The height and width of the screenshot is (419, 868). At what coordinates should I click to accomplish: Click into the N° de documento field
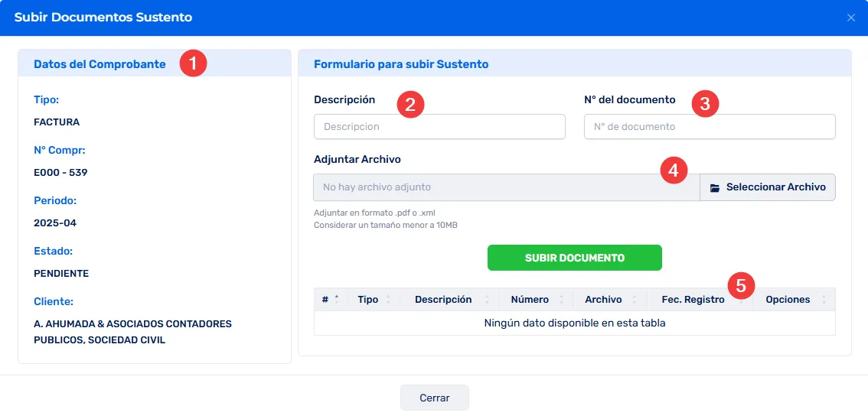pyautogui.click(x=709, y=127)
